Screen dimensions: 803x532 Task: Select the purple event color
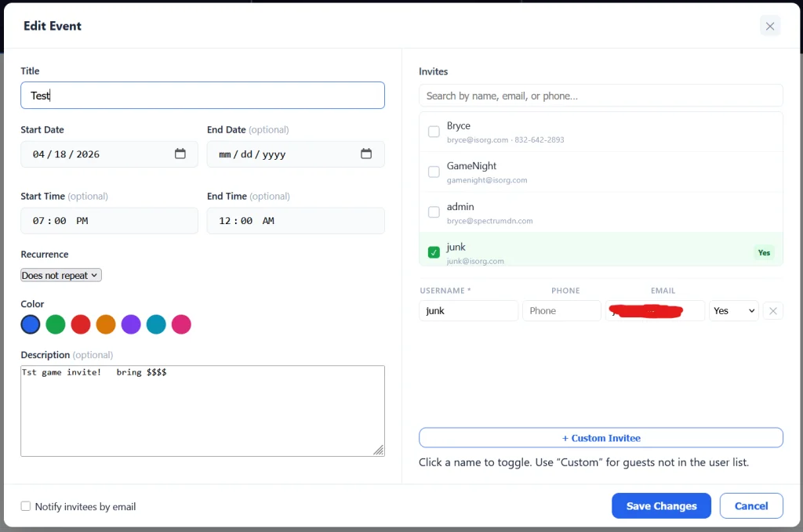pos(131,324)
